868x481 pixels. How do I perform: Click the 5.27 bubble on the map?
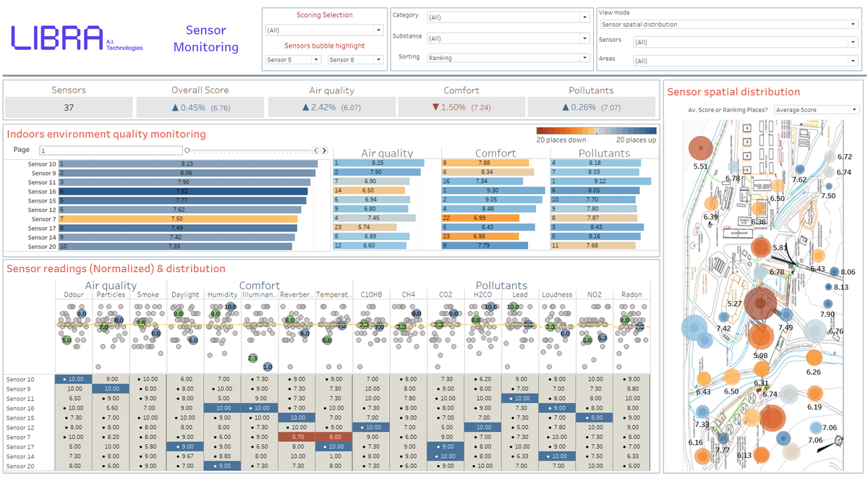coord(761,302)
